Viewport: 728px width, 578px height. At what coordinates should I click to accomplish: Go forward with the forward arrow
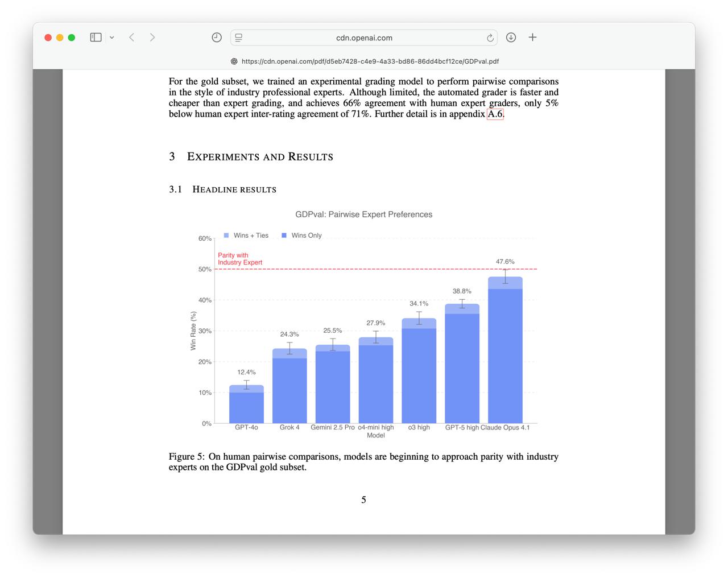click(x=152, y=38)
